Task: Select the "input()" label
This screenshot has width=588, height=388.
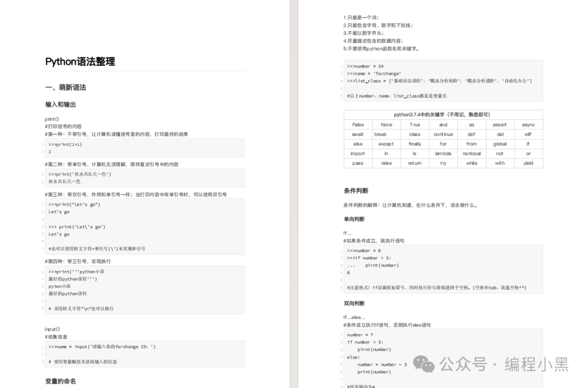Action: [x=52, y=329]
